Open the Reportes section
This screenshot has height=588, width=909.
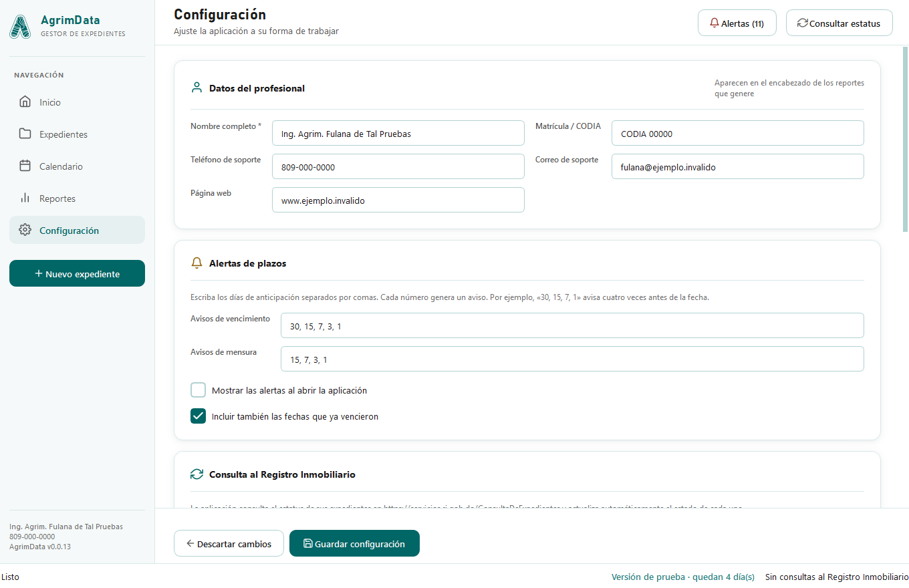pos(77,198)
